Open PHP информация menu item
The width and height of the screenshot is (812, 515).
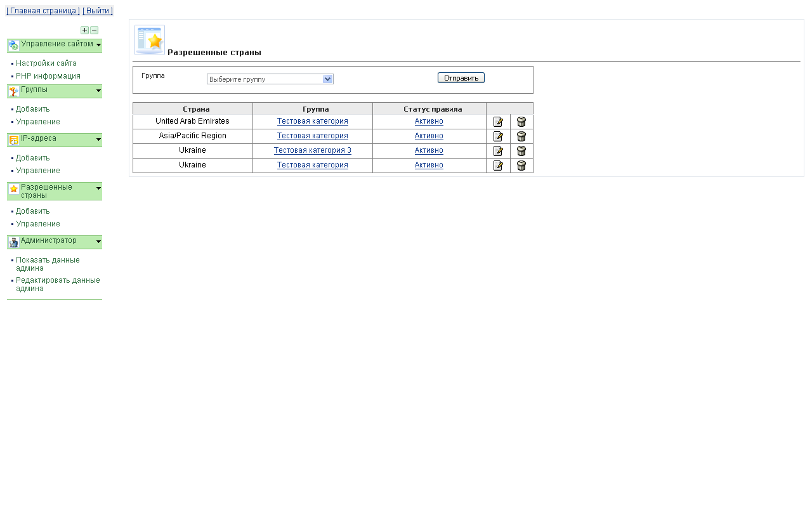48,76
